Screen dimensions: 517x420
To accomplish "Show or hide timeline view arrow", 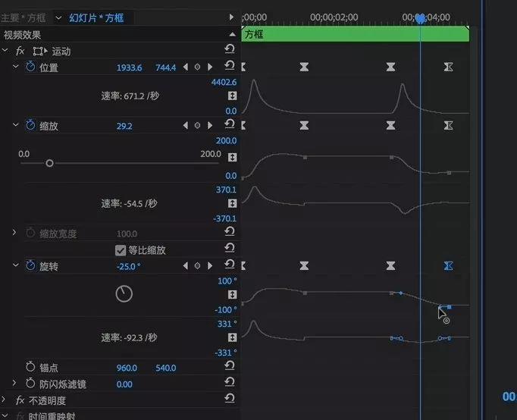I will pos(231,17).
